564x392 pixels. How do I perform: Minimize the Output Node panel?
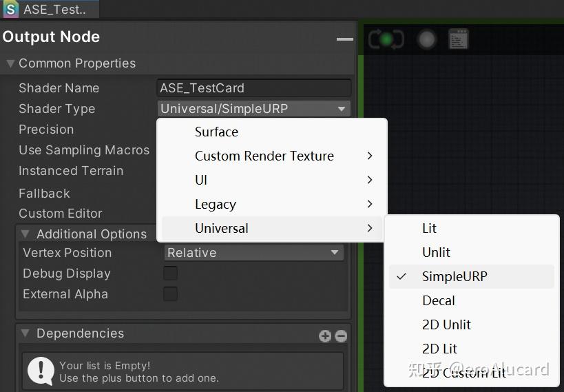[x=344, y=39]
